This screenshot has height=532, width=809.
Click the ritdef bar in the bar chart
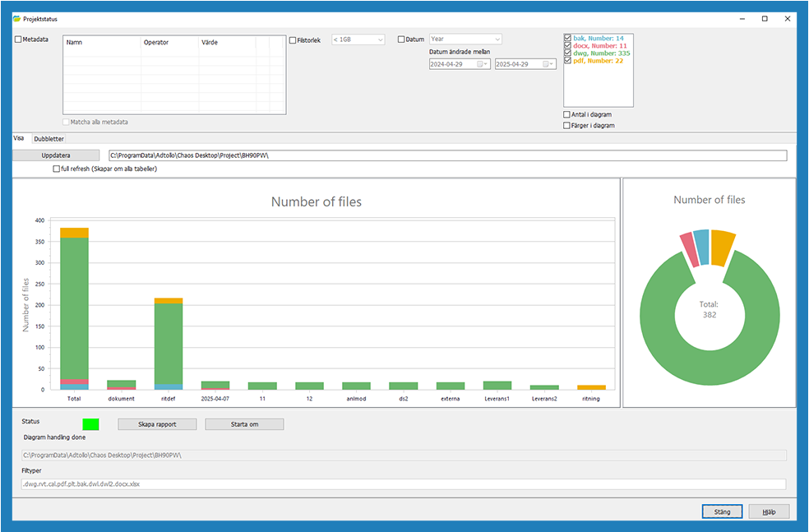pos(169,344)
